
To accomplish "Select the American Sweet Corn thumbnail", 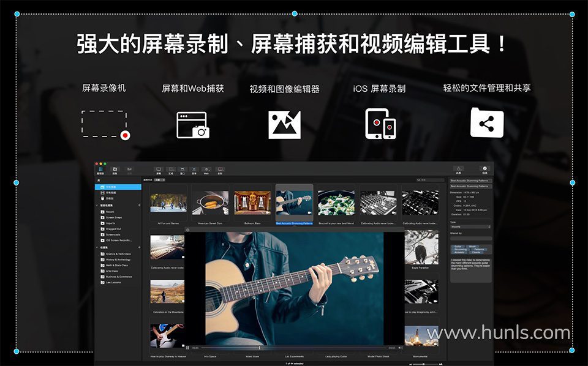I will (210, 203).
